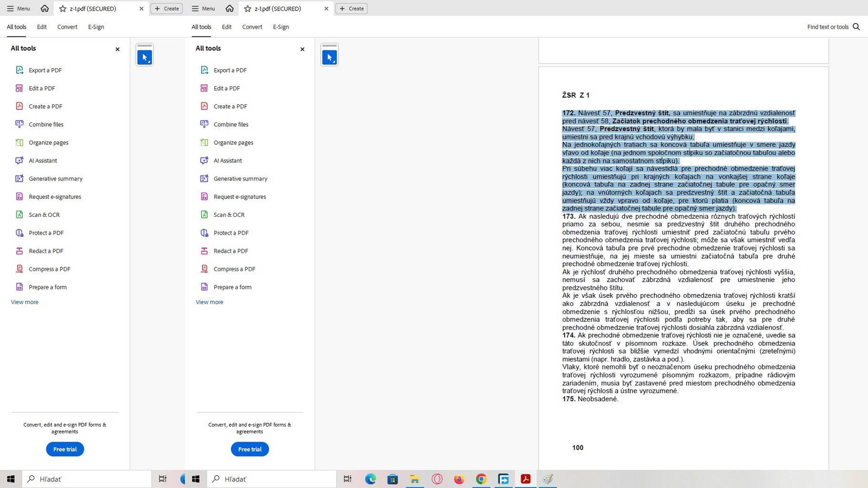This screenshot has height=488, width=868.
Task: Open Scan & OCR in left tools panel
Action: click(44, 215)
